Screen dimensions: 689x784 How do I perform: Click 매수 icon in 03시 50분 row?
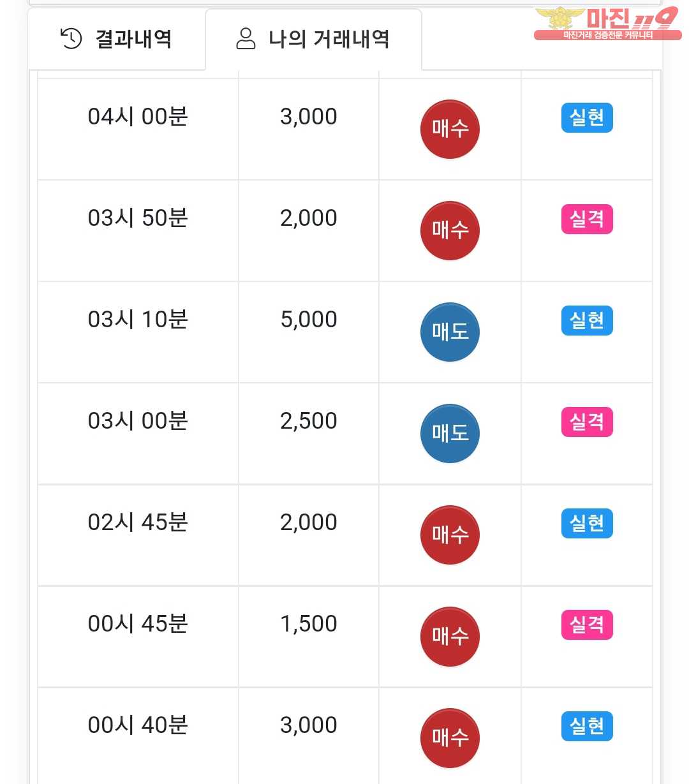450,230
